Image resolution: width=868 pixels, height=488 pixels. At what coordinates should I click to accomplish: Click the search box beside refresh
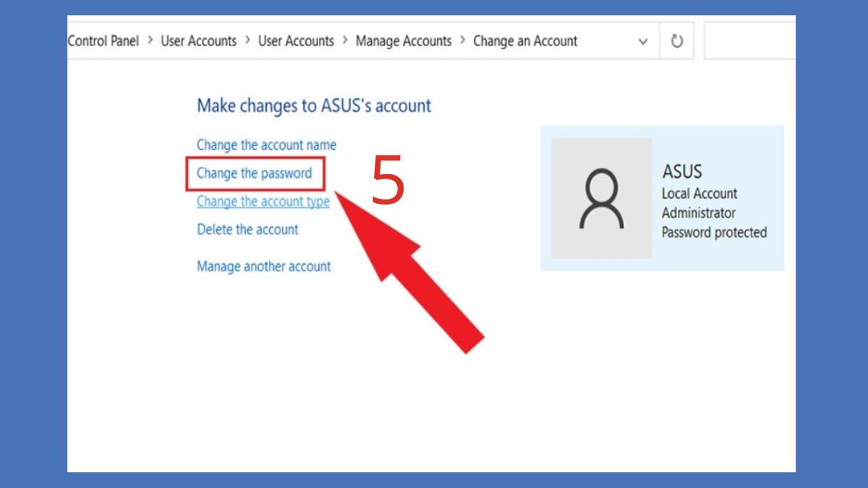click(x=749, y=41)
